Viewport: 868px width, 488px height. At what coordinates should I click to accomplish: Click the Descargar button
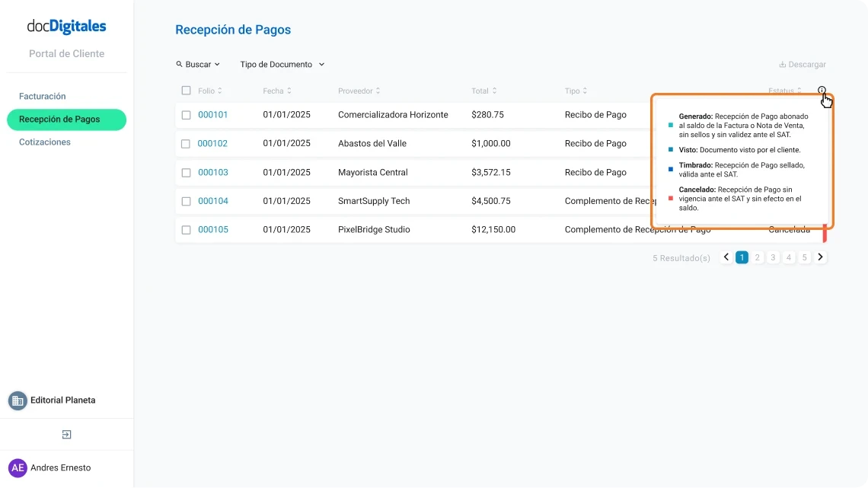[802, 64]
